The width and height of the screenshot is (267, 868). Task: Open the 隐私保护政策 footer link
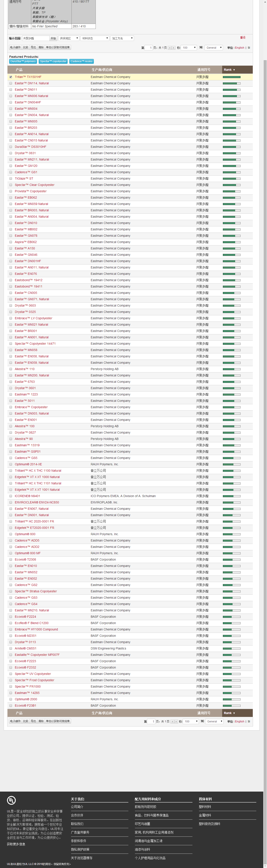tap(80, 849)
